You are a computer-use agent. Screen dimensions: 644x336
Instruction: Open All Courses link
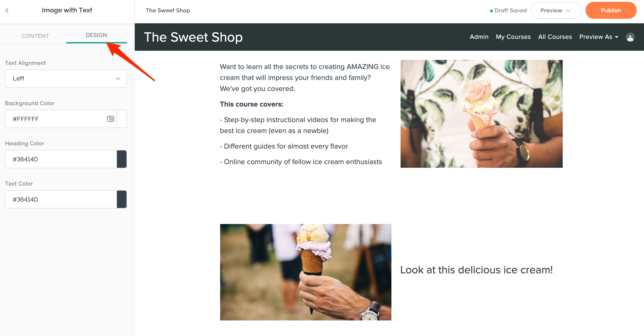(x=555, y=37)
